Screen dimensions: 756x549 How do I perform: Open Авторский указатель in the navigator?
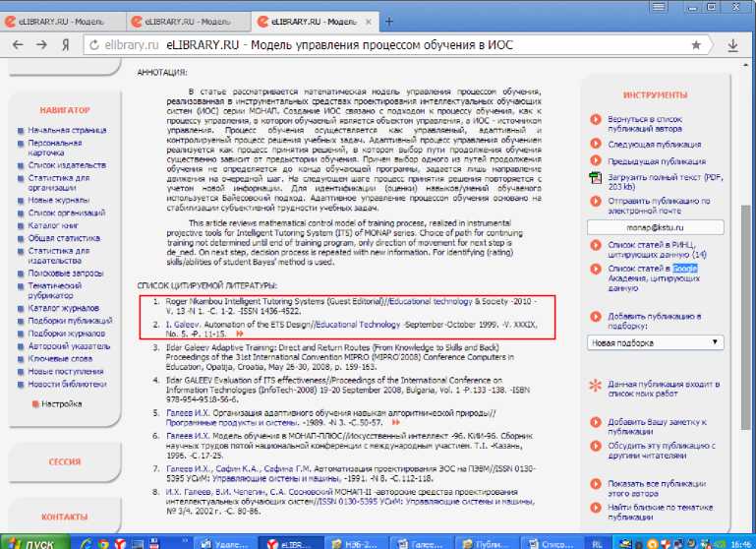click(x=69, y=346)
